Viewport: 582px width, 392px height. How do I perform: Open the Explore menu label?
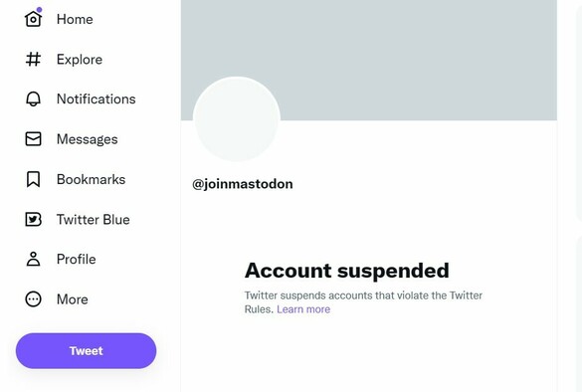[80, 60]
